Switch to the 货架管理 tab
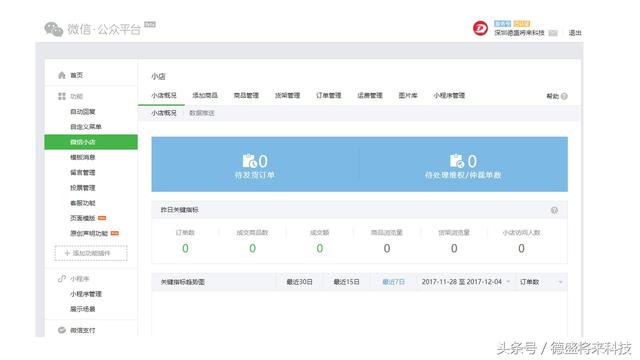Viewport: 640px width, 360px height. [287, 96]
